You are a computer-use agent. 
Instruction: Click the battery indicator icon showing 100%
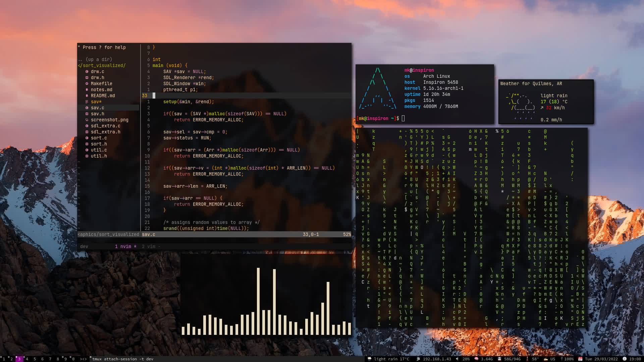coord(562,359)
